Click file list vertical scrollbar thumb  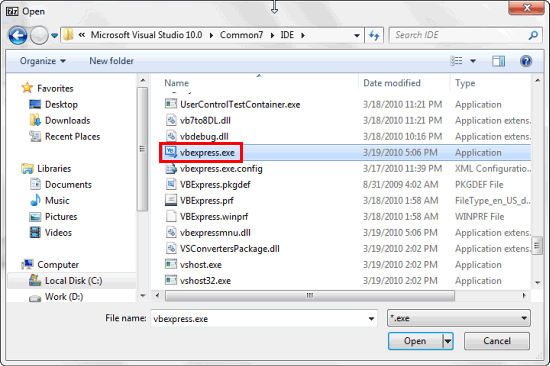coord(537,246)
